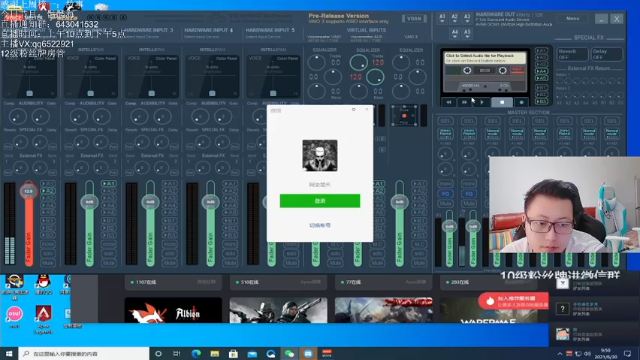Mute the Hardware Input 3 strip
The height and width of the screenshot is (360, 640).
[x=169, y=262]
